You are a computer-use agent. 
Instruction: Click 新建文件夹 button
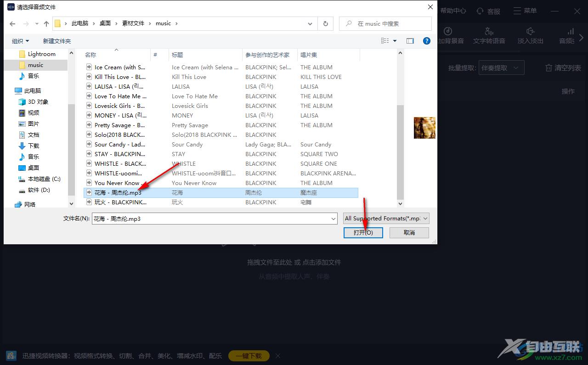click(x=57, y=41)
